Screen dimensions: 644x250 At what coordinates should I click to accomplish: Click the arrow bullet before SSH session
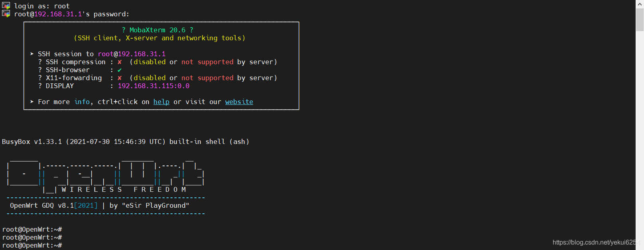point(32,54)
